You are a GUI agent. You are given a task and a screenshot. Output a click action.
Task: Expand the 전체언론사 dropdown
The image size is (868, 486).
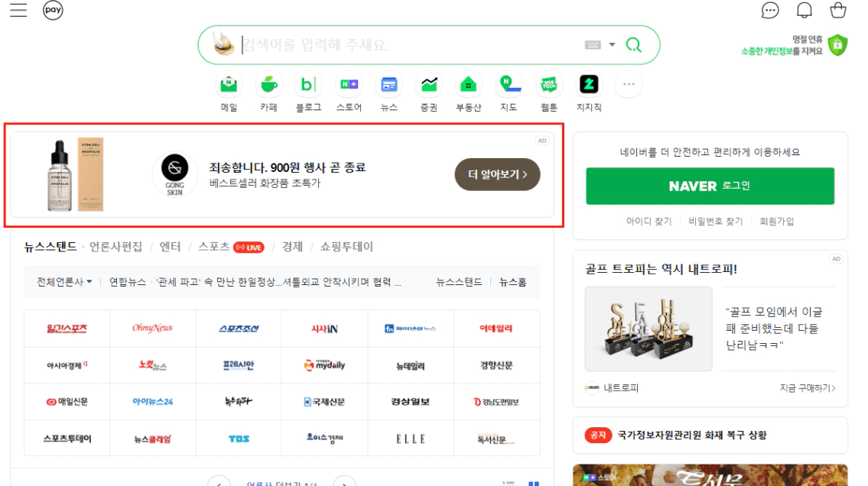coord(64,282)
